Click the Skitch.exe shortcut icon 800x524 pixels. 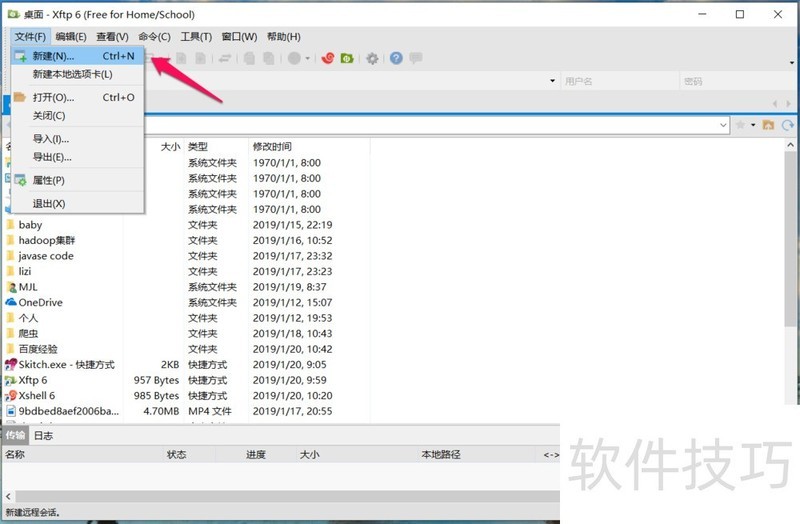coord(11,364)
